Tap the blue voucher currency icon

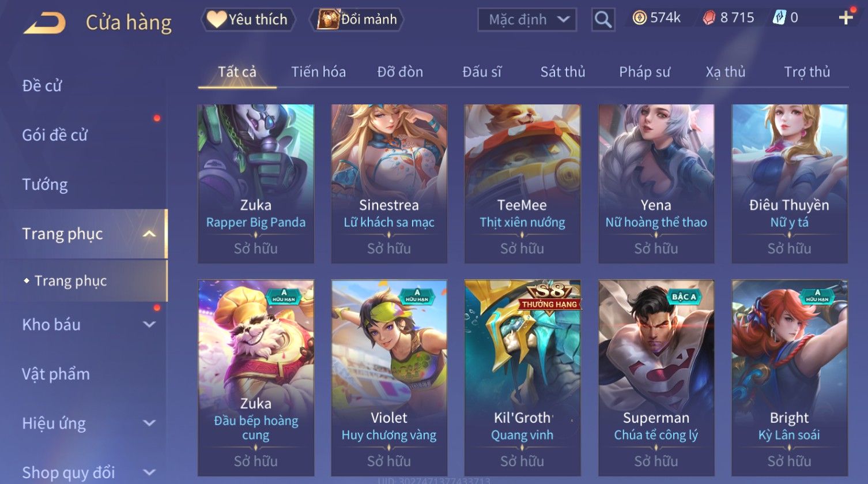779,18
